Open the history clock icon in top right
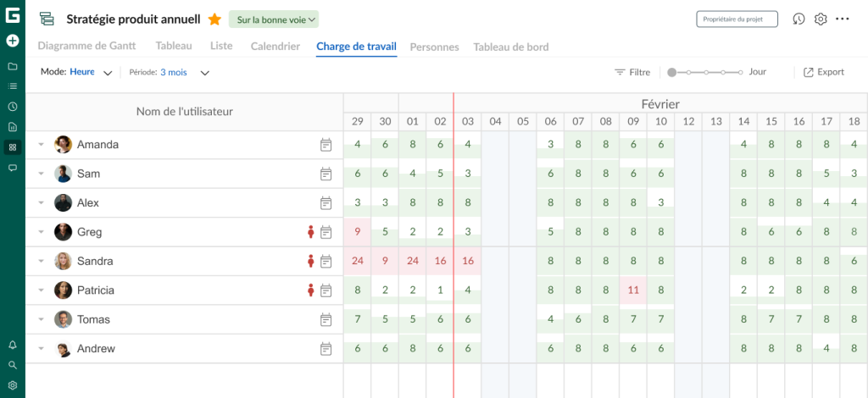This screenshot has width=868, height=398. [x=798, y=19]
